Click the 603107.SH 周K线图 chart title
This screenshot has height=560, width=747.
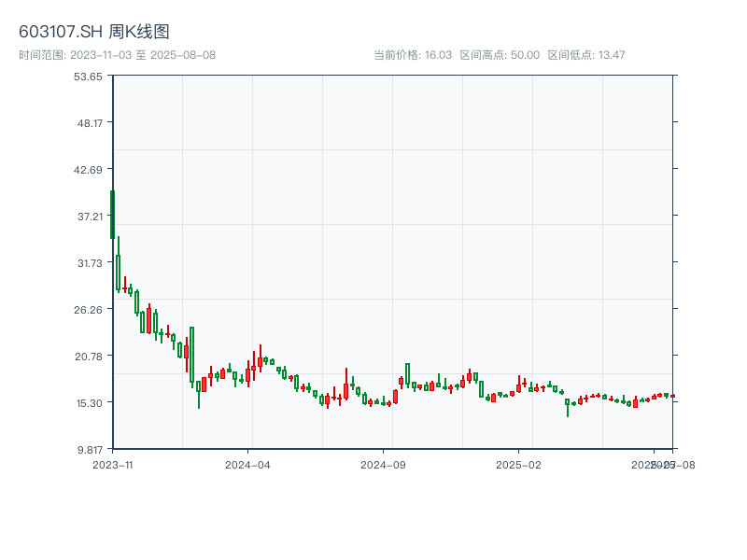(x=94, y=33)
